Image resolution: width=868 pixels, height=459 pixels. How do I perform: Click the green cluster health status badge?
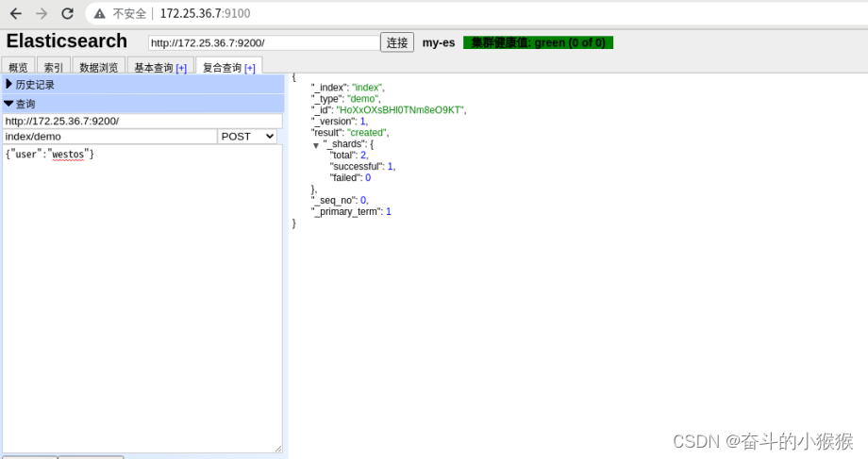pyautogui.click(x=538, y=42)
